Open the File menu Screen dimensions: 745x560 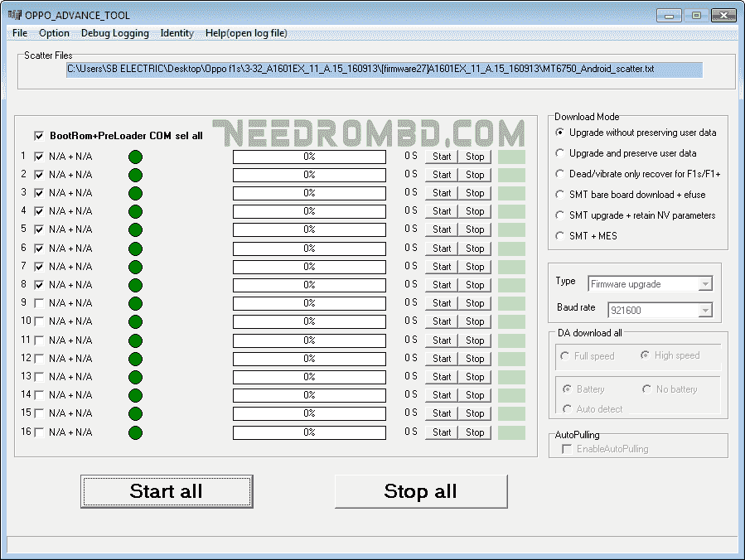point(20,33)
